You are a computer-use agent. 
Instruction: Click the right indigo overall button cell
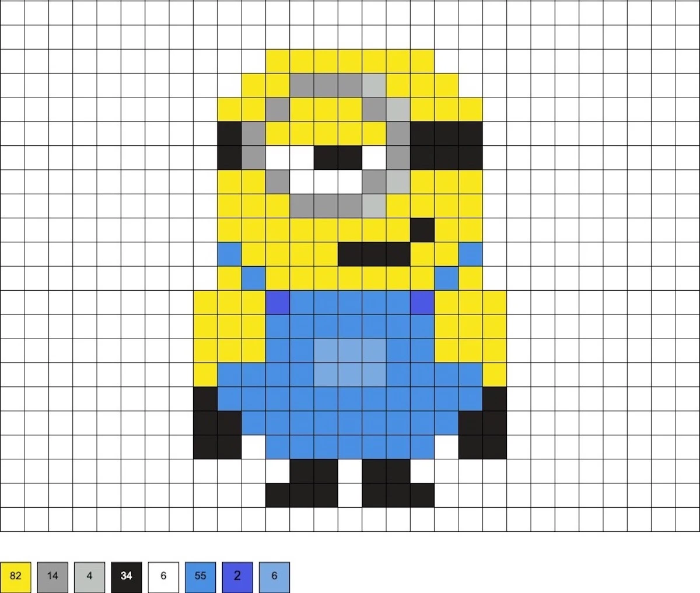point(422,303)
